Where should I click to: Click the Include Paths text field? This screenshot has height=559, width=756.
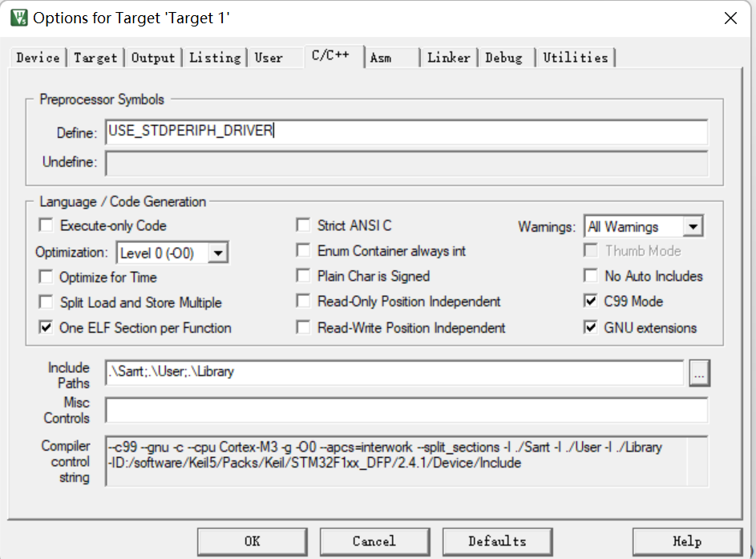394,372
